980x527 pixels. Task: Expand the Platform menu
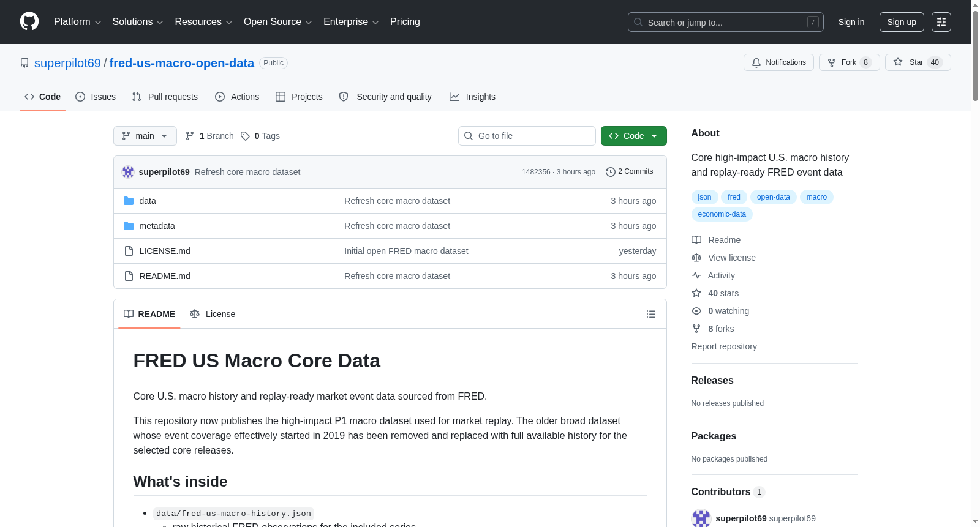[78, 22]
